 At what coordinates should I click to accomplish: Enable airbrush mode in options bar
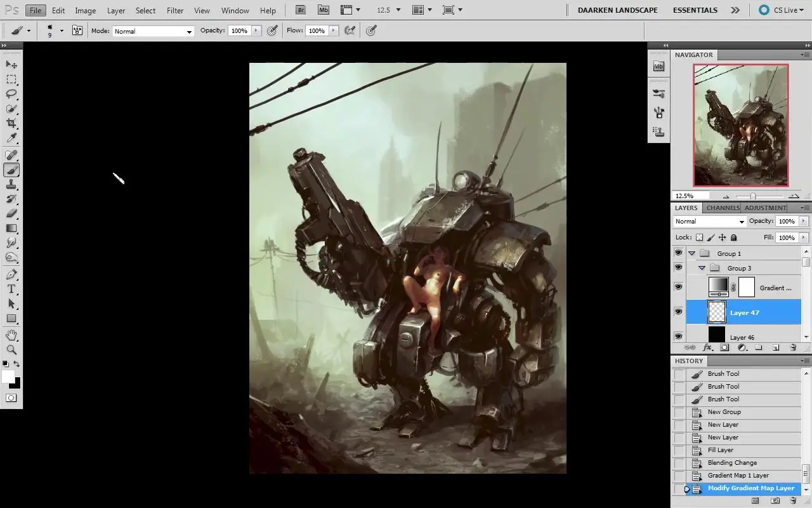click(x=350, y=30)
